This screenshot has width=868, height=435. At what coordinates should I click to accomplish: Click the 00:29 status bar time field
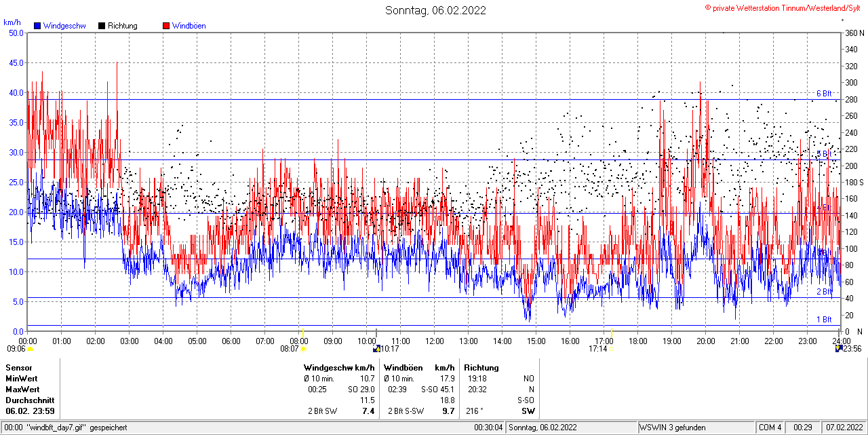coord(804,428)
